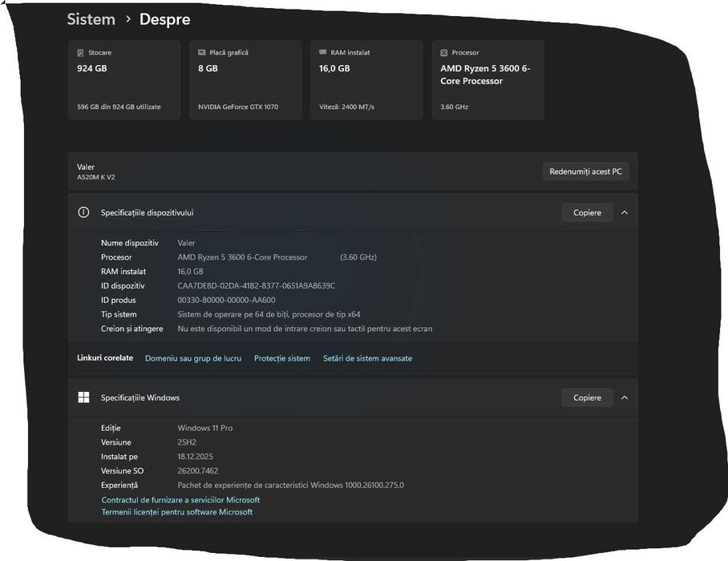Open Setări de sistem avansate link
This screenshot has width=728, height=561.
tap(368, 358)
